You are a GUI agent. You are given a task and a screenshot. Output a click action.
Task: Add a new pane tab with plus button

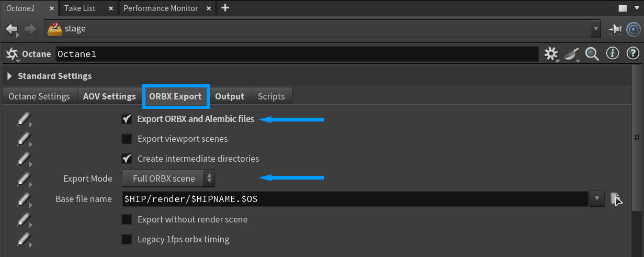pyautogui.click(x=225, y=8)
